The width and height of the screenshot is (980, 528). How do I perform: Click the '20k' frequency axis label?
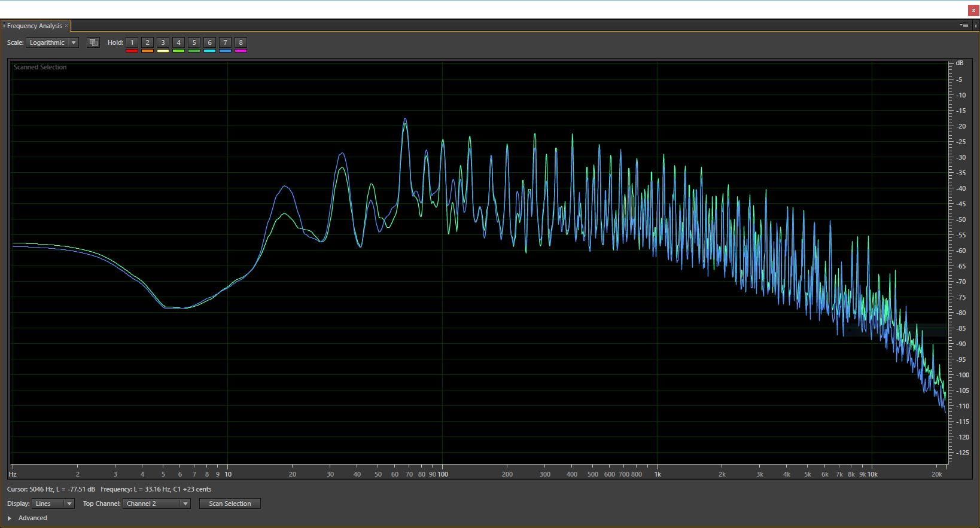pos(937,474)
